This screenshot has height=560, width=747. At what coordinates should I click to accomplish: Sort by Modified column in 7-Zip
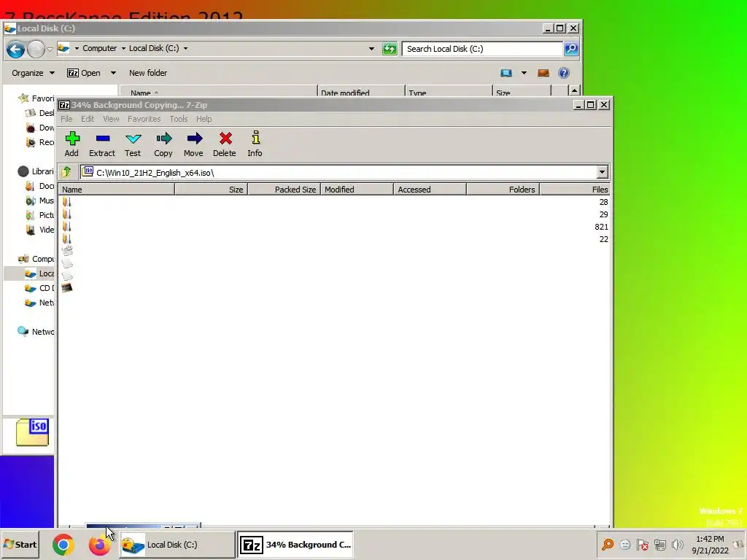tap(357, 190)
